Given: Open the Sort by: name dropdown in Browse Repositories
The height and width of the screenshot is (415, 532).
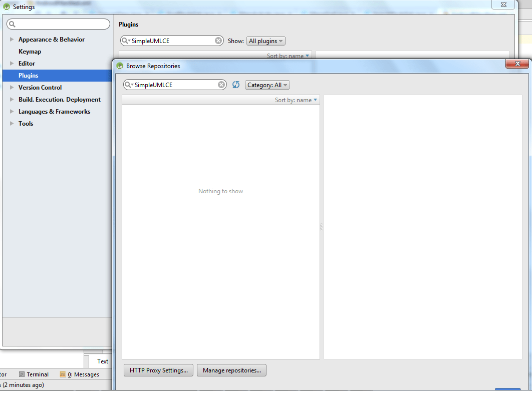Looking at the screenshot, I should [296, 100].
